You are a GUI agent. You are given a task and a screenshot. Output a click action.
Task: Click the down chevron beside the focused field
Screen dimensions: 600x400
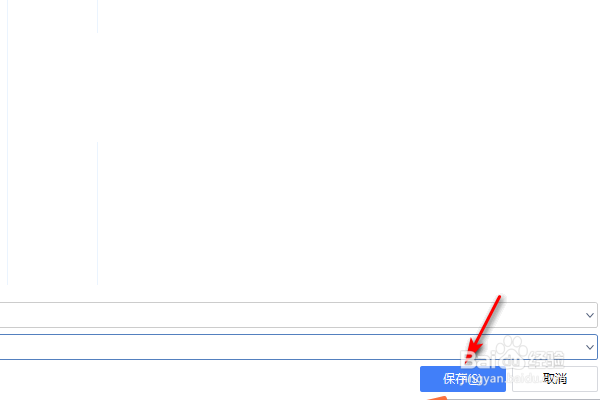(589, 347)
